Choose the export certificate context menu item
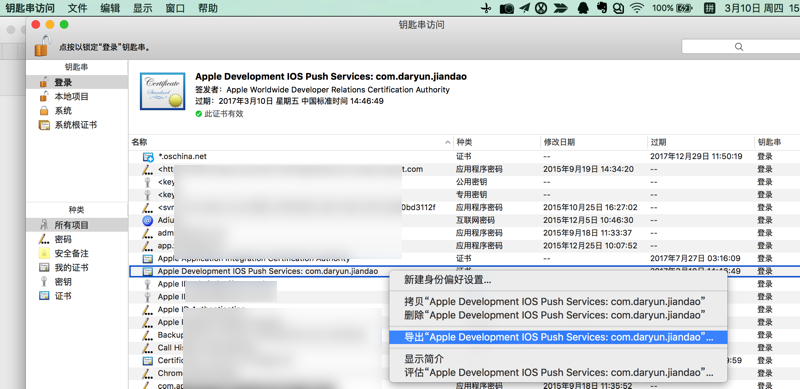This screenshot has width=800, height=389. click(558, 337)
